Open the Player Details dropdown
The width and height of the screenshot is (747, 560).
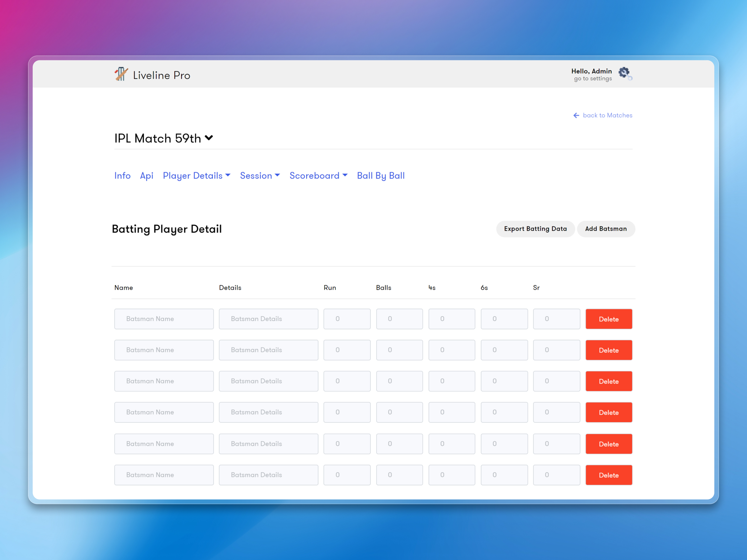click(x=196, y=175)
